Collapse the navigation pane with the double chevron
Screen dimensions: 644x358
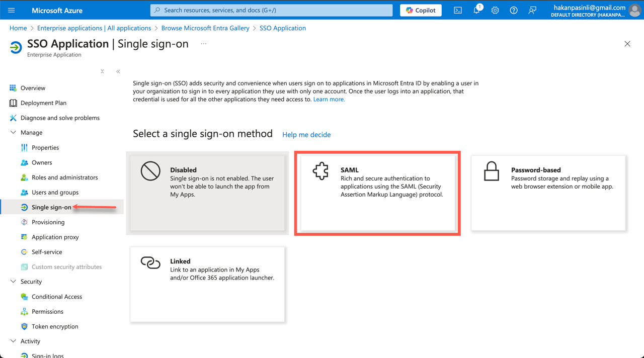pyautogui.click(x=118, y=71)
